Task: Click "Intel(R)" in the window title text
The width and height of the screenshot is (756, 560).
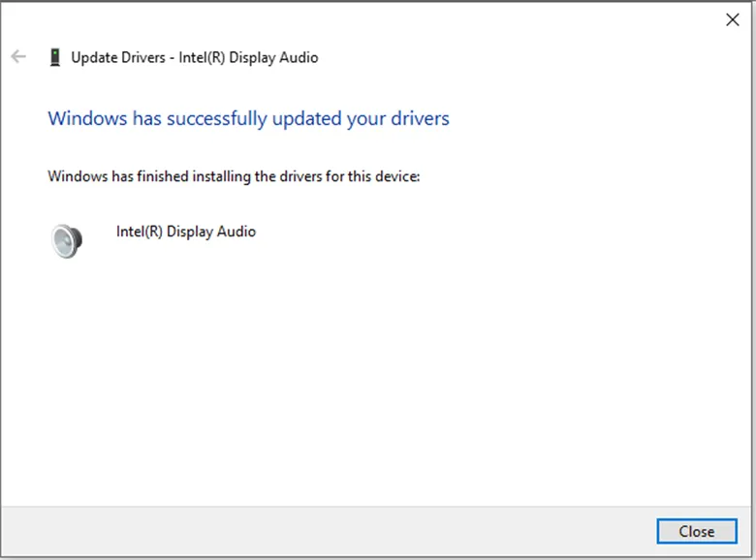Action: 205,57
